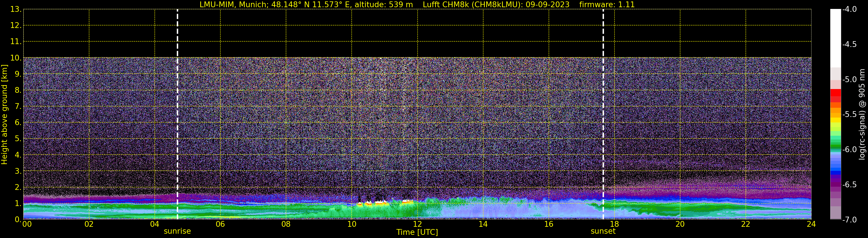Click the colorbar tick label -5.5
Viewport: 868px width, 238px height.
[x=849, y=115]
